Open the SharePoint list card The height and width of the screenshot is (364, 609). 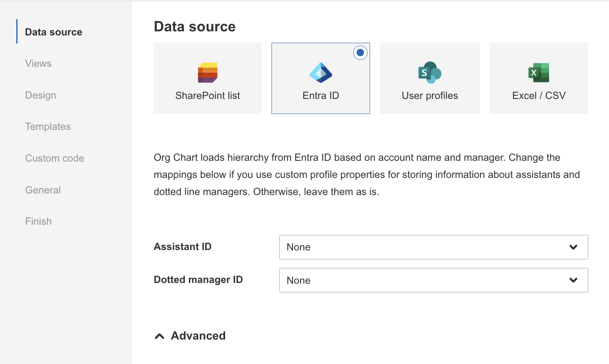[x=207, y=78]
